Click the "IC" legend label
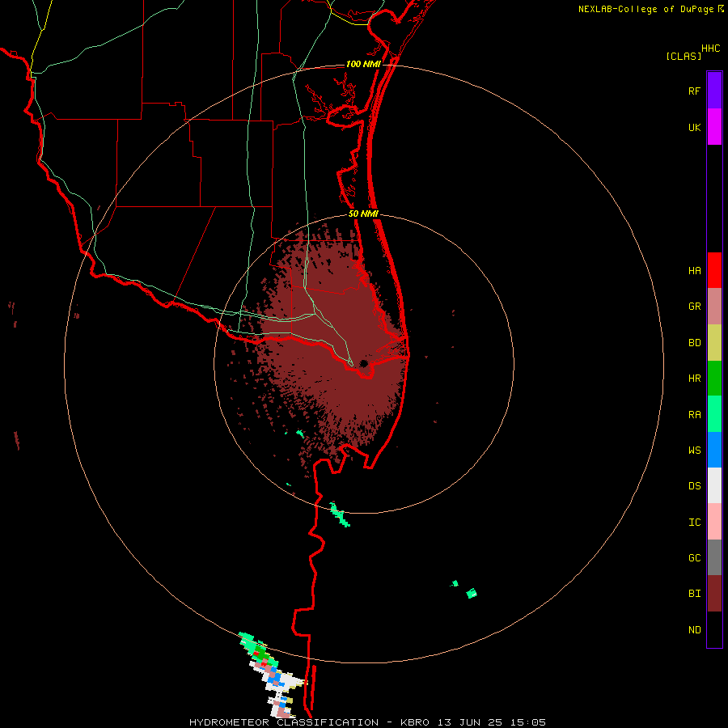The image size is (728, 728). coord(694,523)
